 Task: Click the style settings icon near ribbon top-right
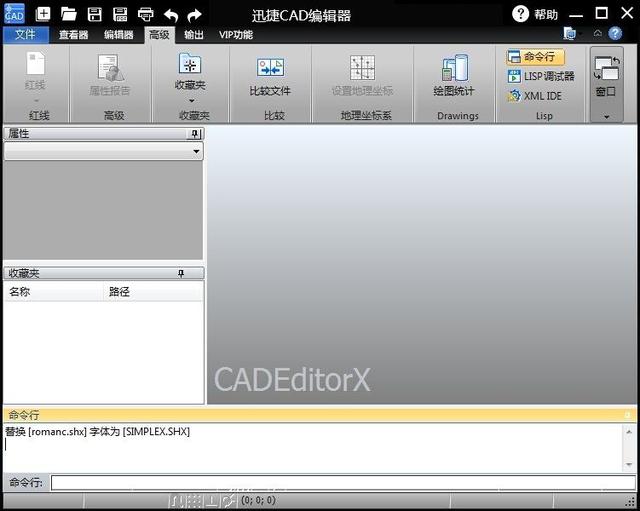(569, 33)
